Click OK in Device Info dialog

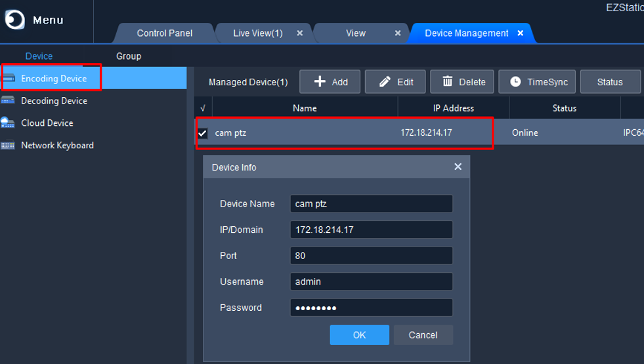tap(359, 335)
